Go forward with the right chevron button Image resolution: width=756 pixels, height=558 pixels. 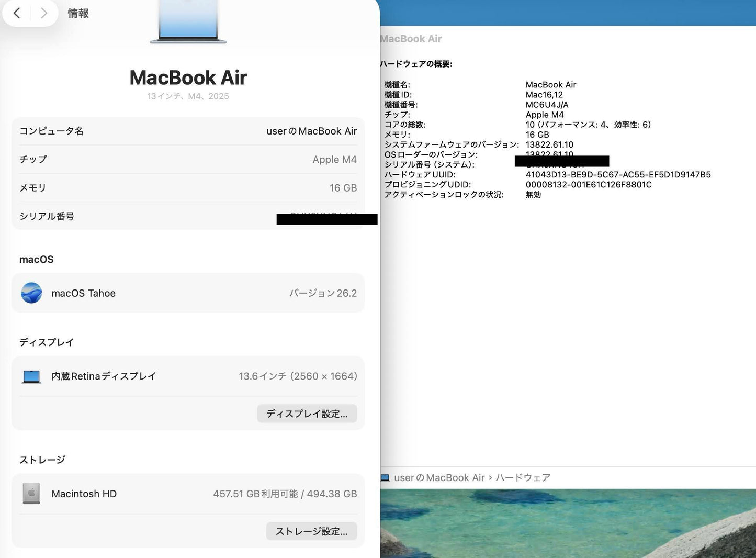click(x=44, y=13)
